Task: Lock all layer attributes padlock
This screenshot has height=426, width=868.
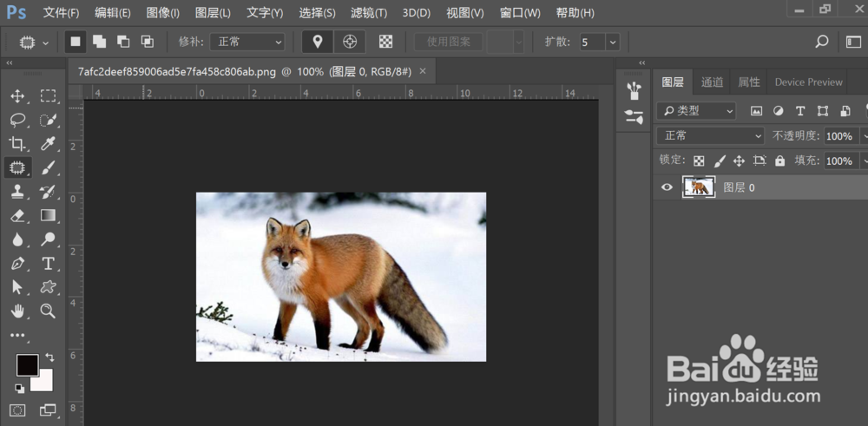Action: click(x=780, y=161)
